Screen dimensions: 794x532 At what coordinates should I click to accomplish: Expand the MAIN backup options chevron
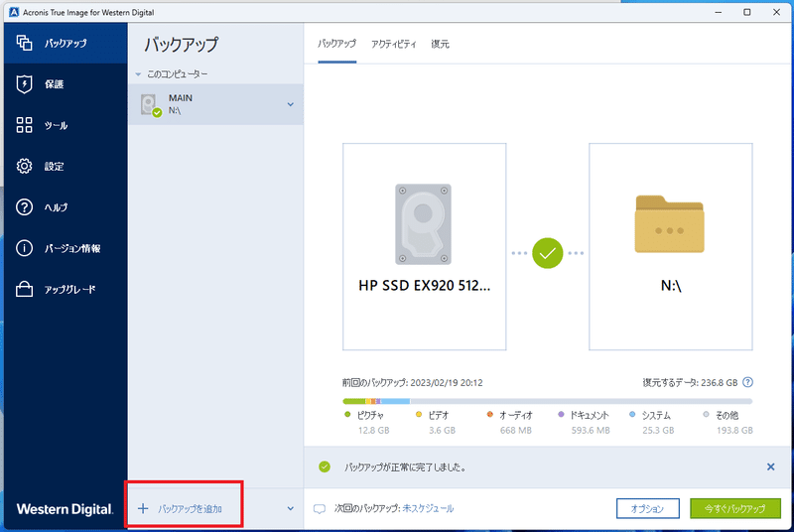290,104
